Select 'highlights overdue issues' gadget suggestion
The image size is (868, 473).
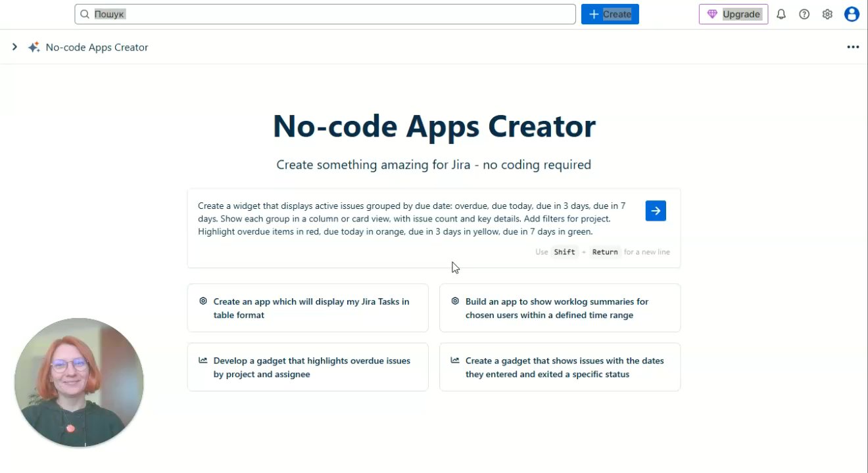(x=308, y=367)
